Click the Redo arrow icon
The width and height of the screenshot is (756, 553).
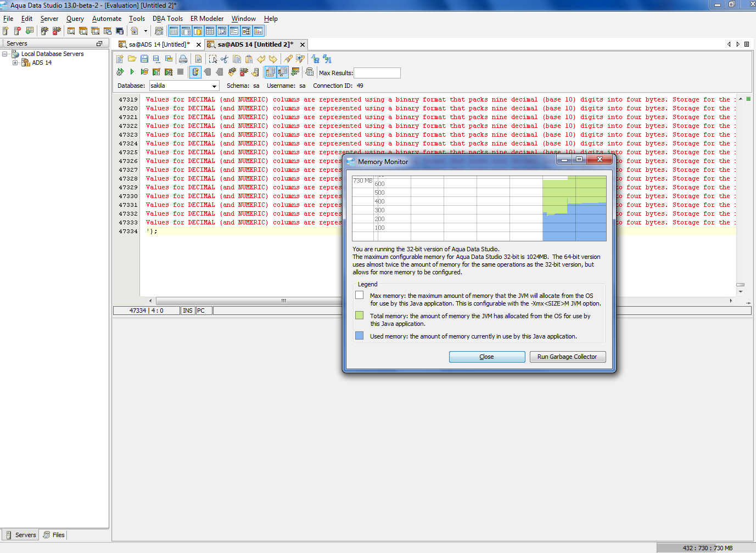(273, 59)
